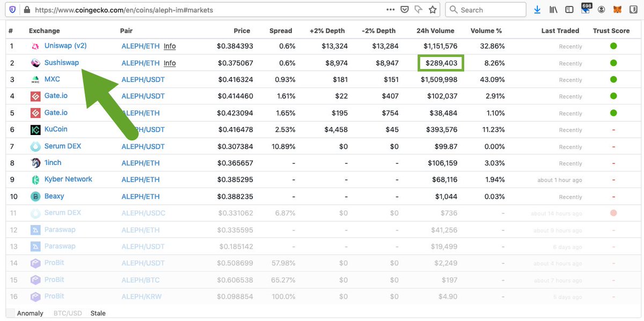
Task: Open the Kyber Network exchange link
Action: click(68, 179)
